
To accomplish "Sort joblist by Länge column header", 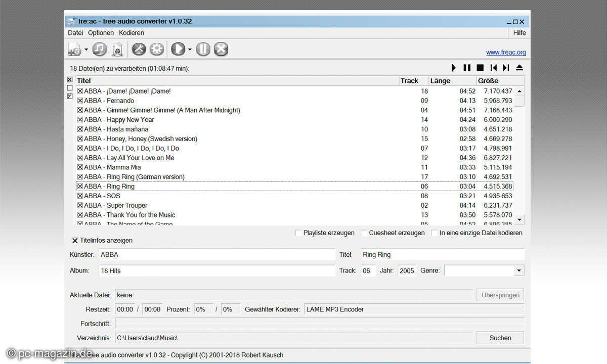I will pyautogui.click(x=452, y=81).
